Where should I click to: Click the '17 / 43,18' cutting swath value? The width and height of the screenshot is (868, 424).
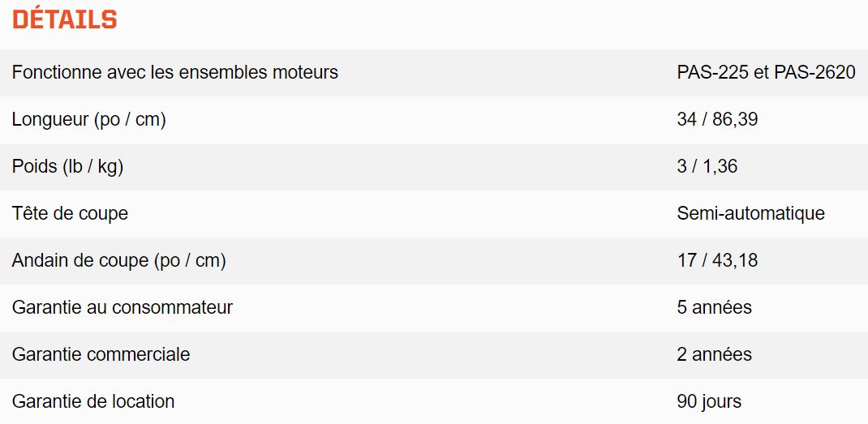[x=717, y=261]
